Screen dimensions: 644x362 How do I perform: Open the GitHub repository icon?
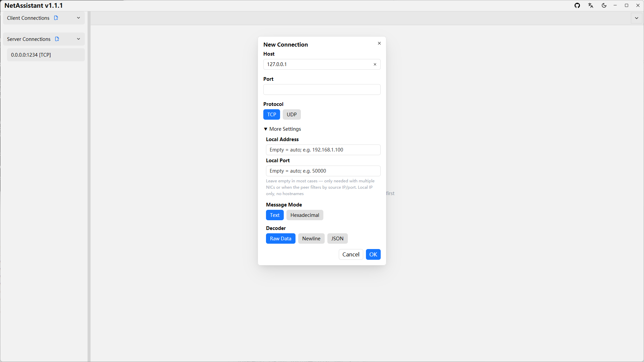[x=577, y=5]
